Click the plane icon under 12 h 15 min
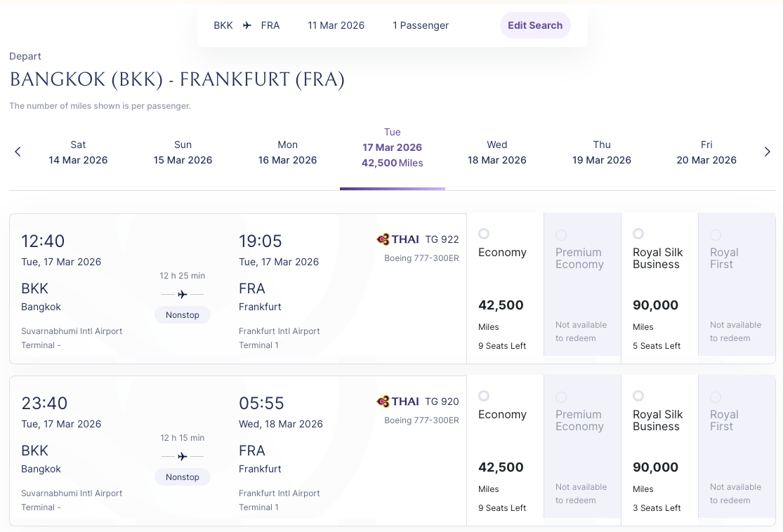783x532 pixels. (x=183, y=457)
